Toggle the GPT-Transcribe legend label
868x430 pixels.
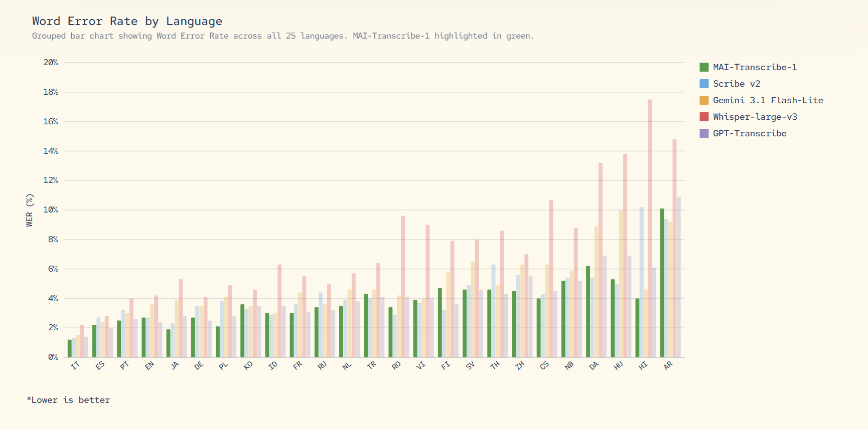(750, 133)
